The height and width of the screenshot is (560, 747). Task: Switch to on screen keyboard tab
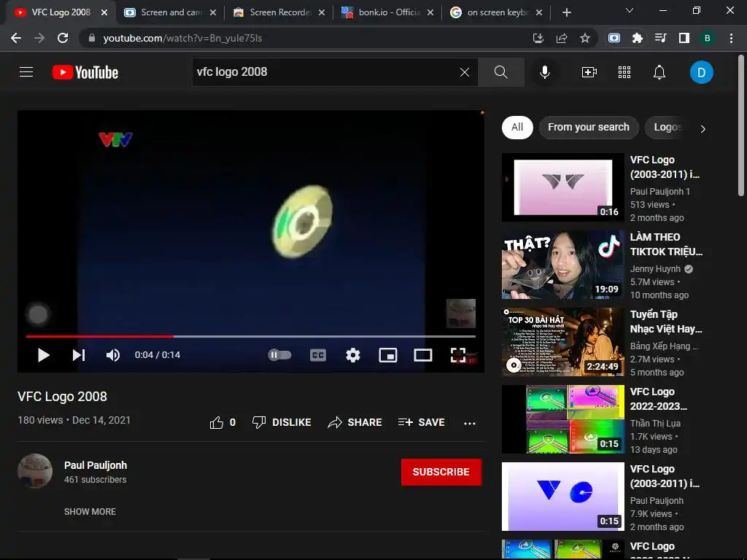[496, 12]
